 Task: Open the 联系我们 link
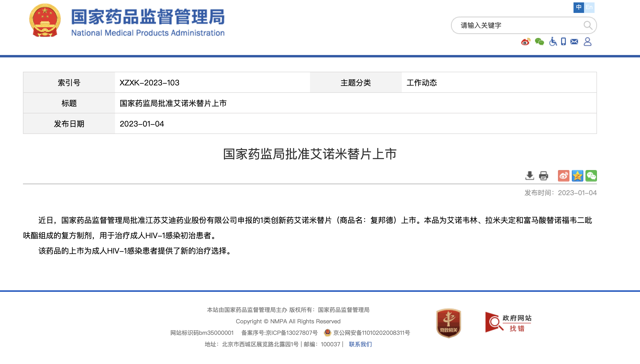pyautogui.click(x=360, y=344)
